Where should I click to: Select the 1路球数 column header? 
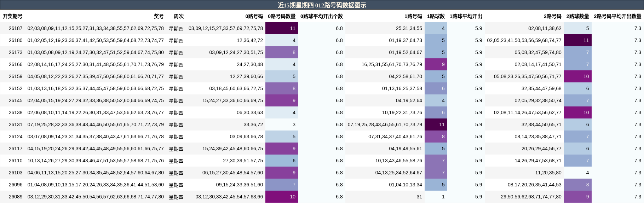point(436,16)
